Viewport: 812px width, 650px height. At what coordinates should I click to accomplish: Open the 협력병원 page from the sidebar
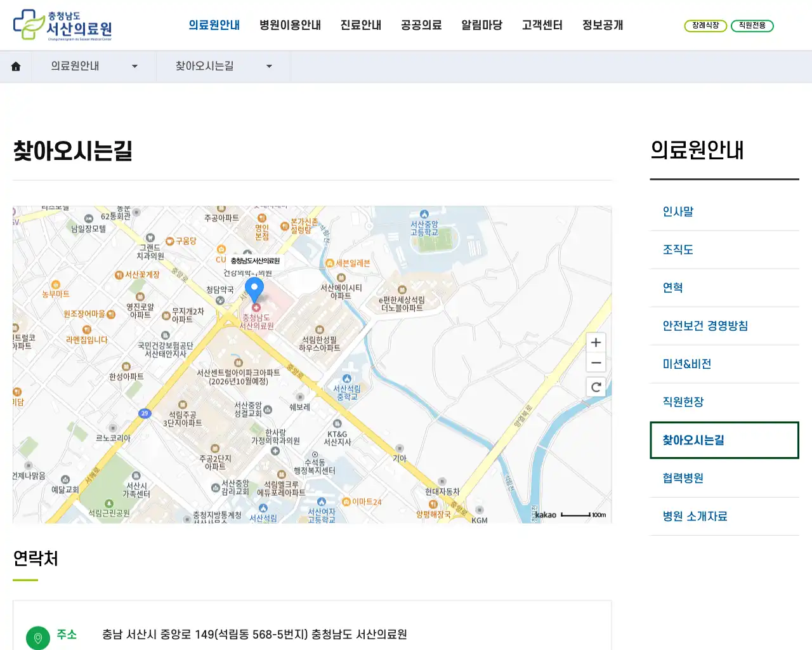coord(682,478)
